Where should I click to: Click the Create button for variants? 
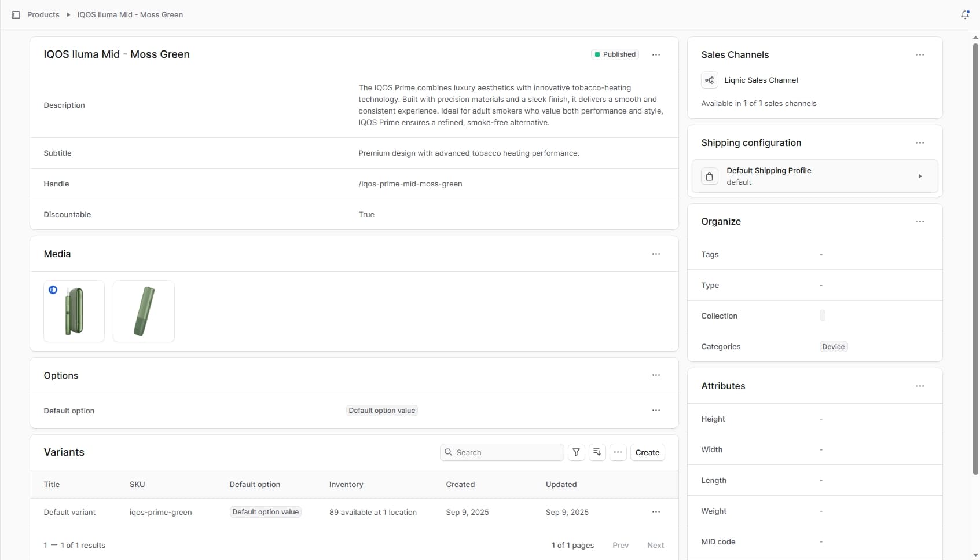click(x=647, y=452)
